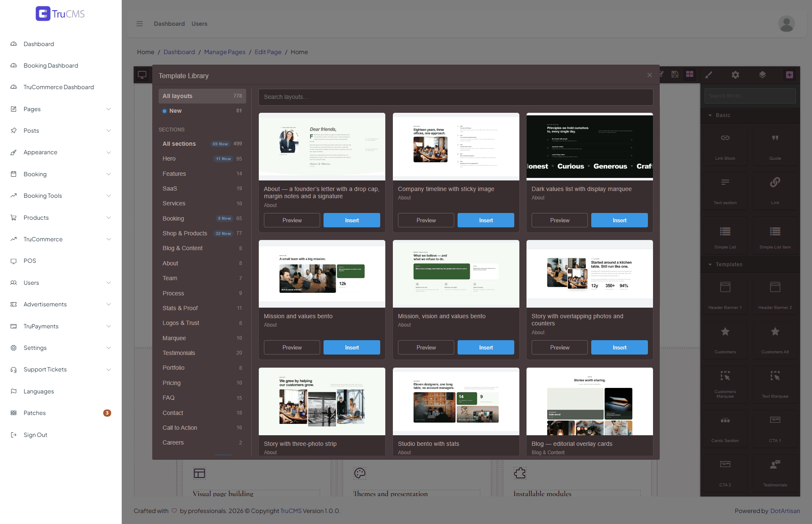Select the Text Marquee template block
The image size is (812, 524).
coord(775,384)
